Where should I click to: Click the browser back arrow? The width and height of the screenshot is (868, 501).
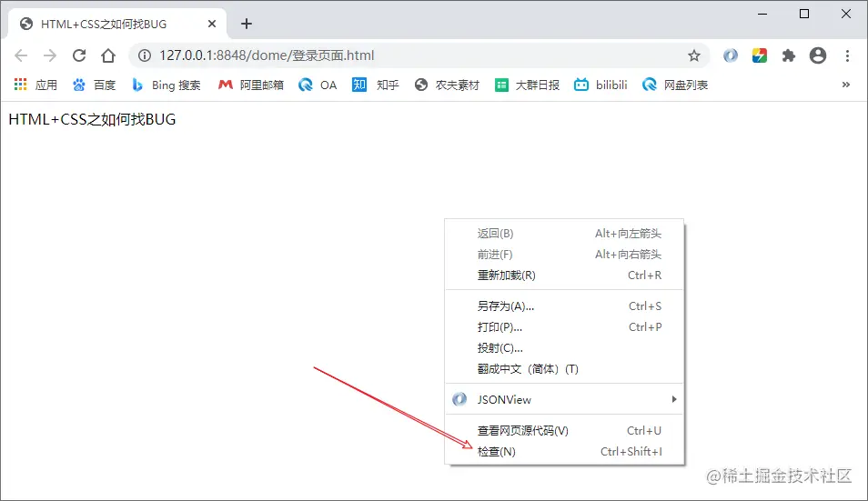[x=21, y=55]
